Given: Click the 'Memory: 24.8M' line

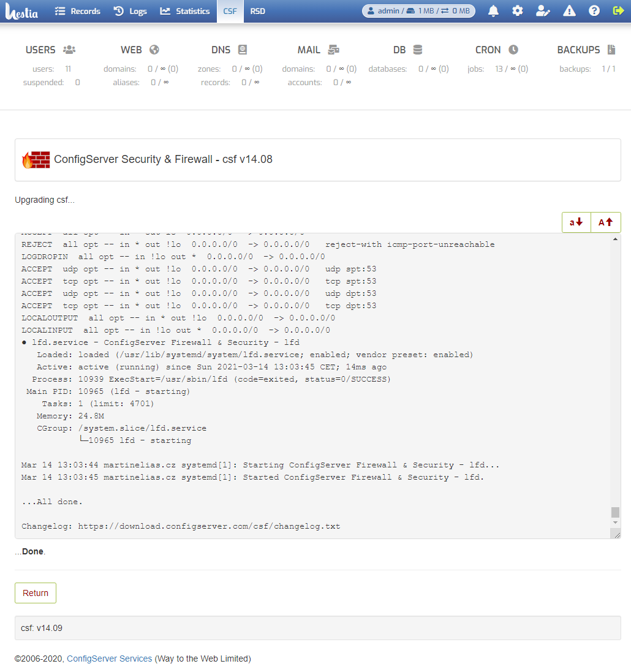Looking at the screenshot, I should 70,416.
